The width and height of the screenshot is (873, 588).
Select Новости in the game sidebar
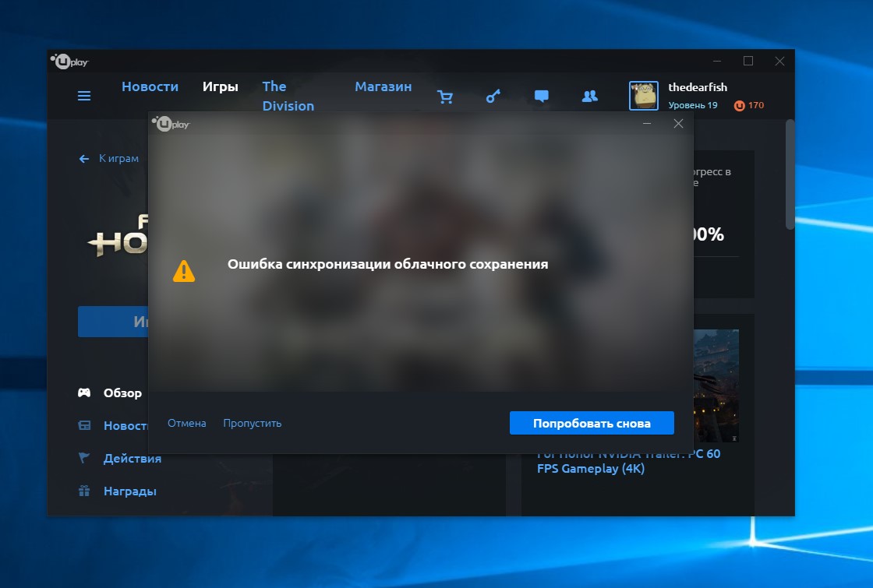click(x=125, y=425)
